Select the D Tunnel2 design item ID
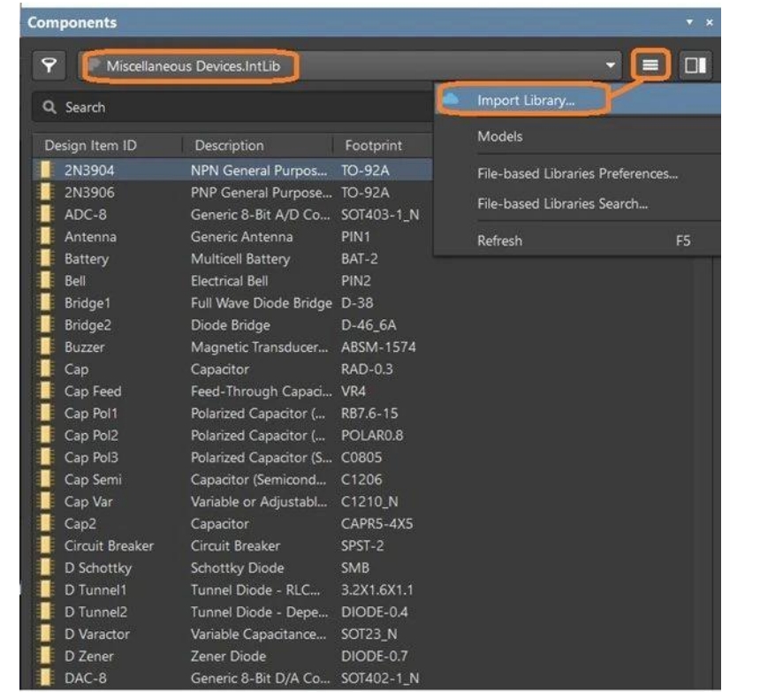The image size is (760, 700). (x=95, y=612)
